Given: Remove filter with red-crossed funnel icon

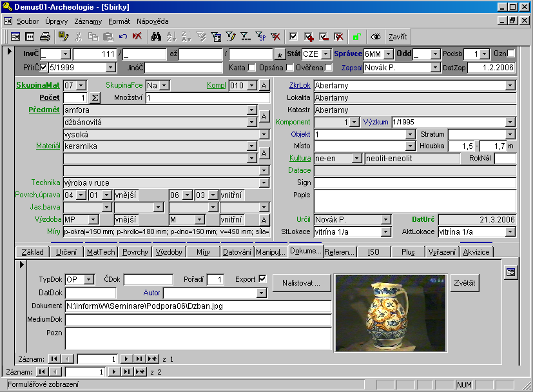Looking at the screenshot, I should (275, 37).
